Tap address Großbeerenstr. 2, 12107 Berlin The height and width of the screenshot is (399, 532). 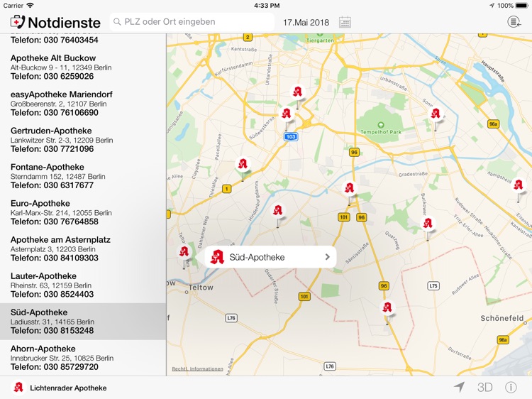(58, 104)
